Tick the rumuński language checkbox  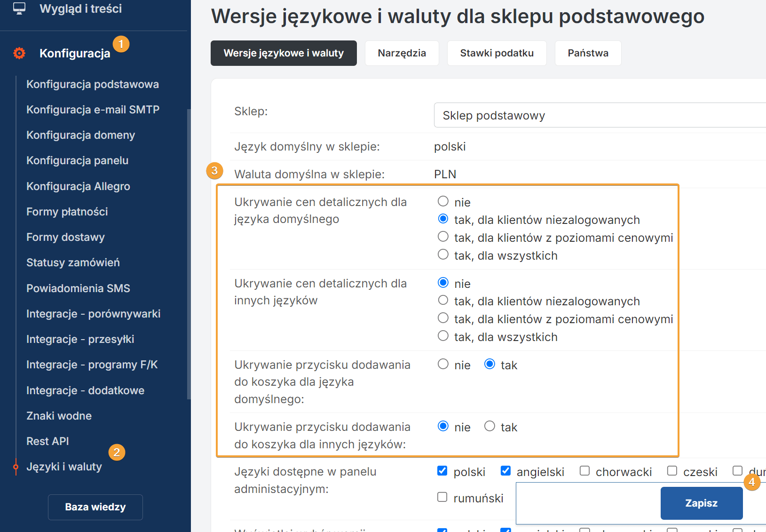(442, 497)
